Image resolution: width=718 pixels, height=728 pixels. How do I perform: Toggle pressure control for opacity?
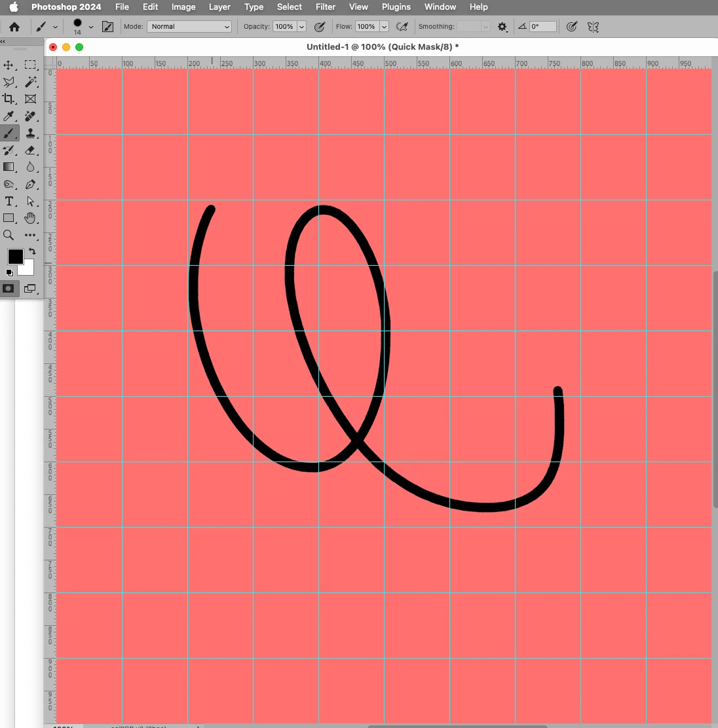point(320,27)
